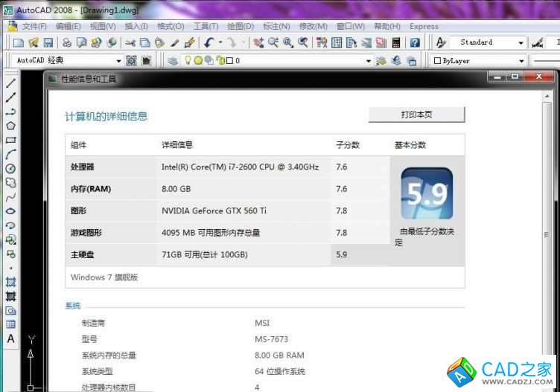Click the '71GB 可用(总计 100GB)' cell
This screenshot has width=560, height=392.
[205, 254]
